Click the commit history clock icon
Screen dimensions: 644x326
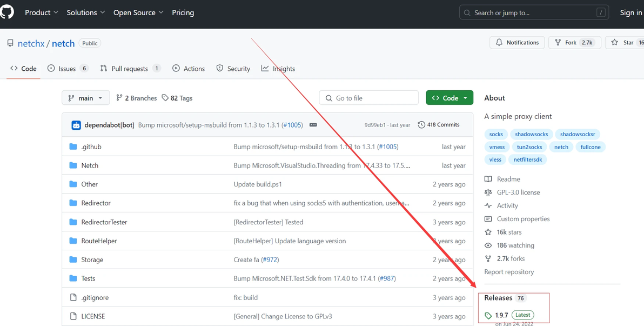(x=421, y=125)
